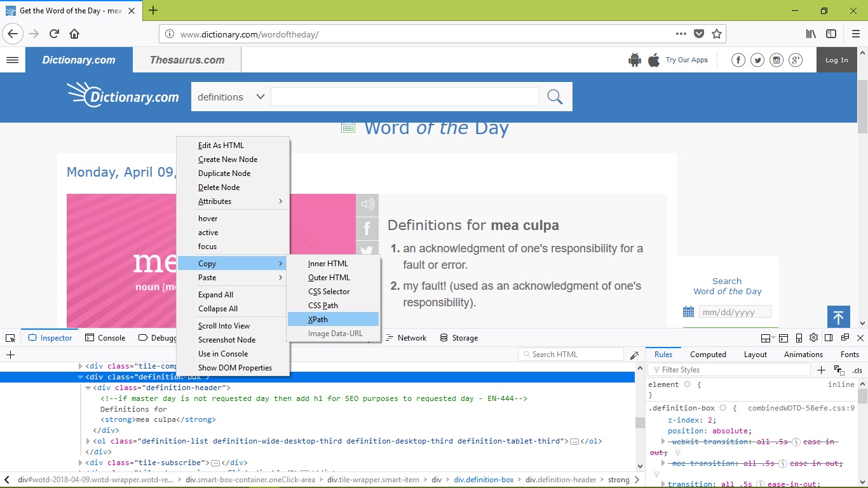This screenshot has width=868, height=488.
Task: Play word pronunciation speaker icon
Action: click(367, 205)
